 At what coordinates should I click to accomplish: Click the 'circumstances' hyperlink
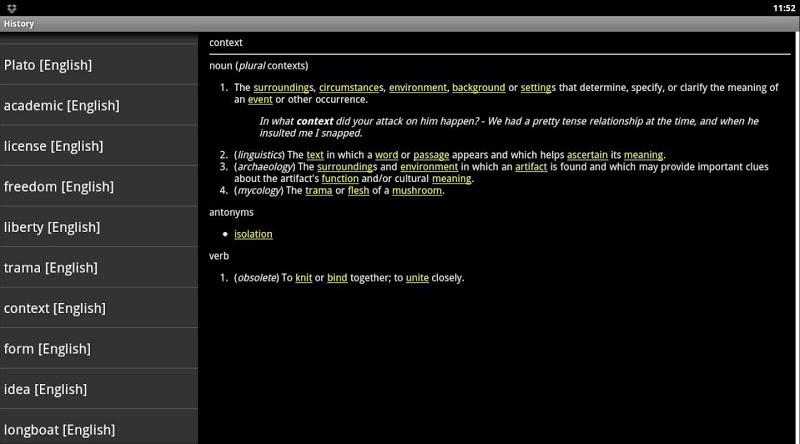pyautogui.click(x=350, y=88)
